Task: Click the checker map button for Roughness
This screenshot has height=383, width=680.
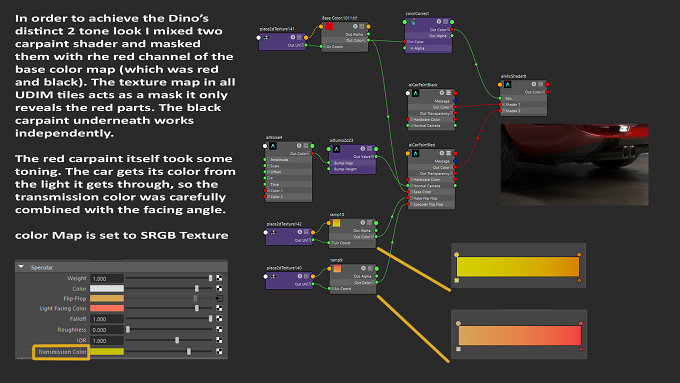Action: [219, 330]
